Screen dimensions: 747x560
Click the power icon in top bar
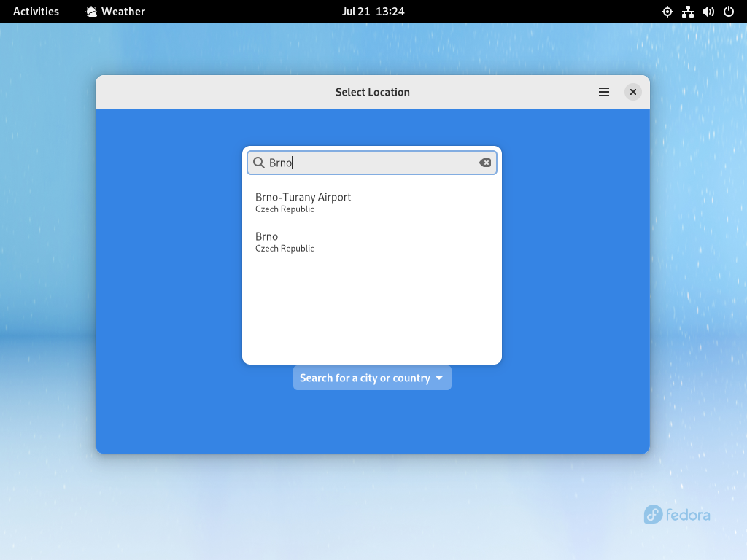click(x=729, y=12)
